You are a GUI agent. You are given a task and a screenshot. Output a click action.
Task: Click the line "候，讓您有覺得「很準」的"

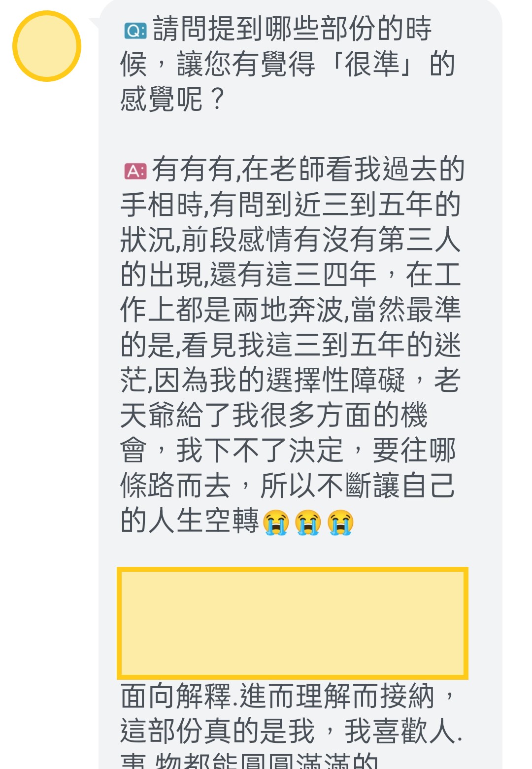point(288,65)
